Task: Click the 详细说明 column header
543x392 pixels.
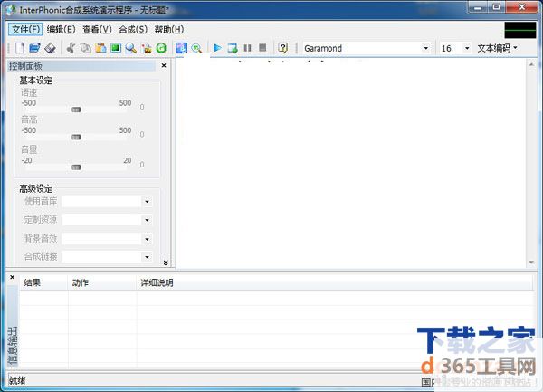Action: [x=156, y=282]
